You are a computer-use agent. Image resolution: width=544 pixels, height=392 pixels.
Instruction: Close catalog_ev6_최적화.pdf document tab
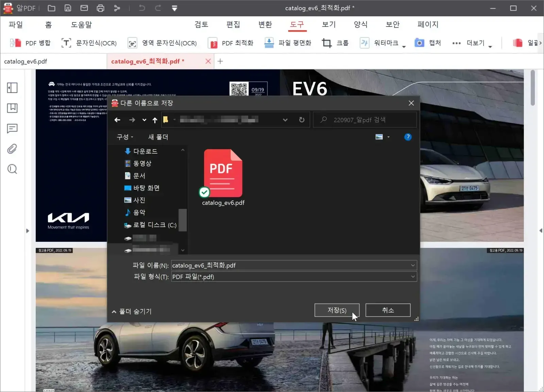click(x=208, y=62)
